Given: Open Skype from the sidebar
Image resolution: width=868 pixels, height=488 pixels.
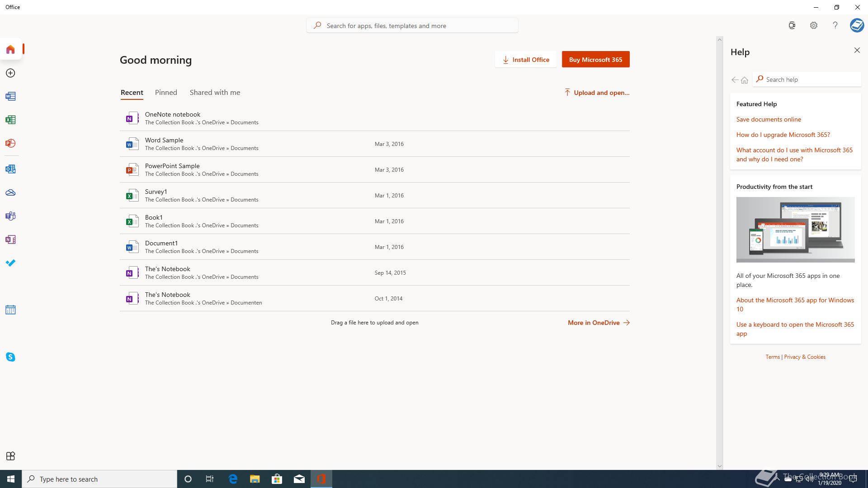Looking at the screenshot, I should click(10, 357).
